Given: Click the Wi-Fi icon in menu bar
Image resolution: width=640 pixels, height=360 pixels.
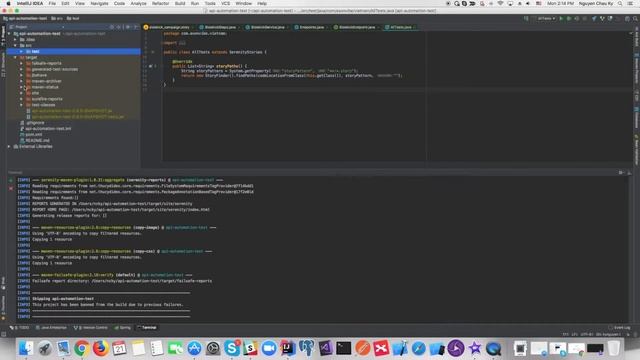Looking at the screenshot, I should click(x=500, y=3).
